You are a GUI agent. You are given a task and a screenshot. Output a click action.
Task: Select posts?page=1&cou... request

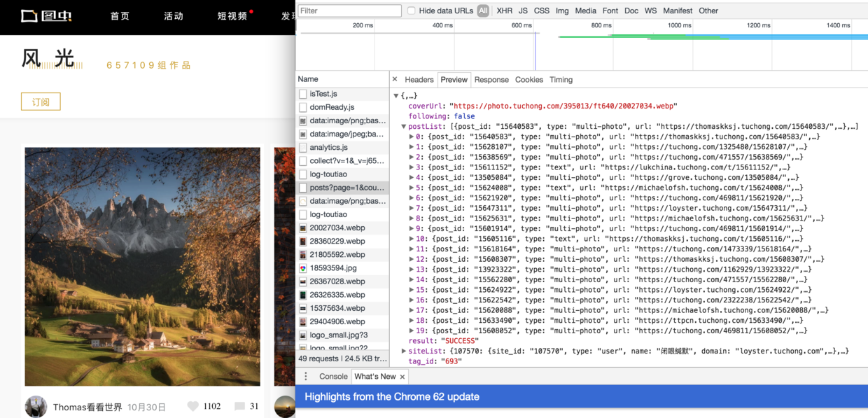342,188
